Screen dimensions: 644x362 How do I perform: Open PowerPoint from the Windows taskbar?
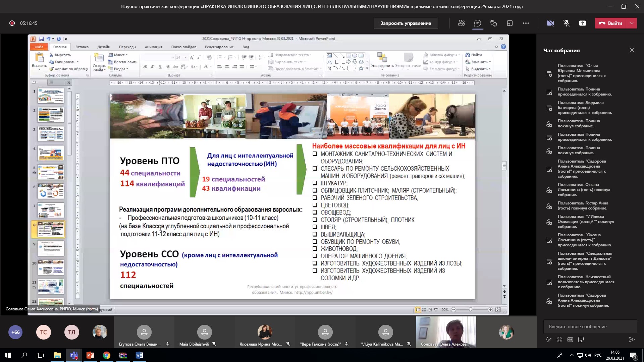(x=90, y=355)
